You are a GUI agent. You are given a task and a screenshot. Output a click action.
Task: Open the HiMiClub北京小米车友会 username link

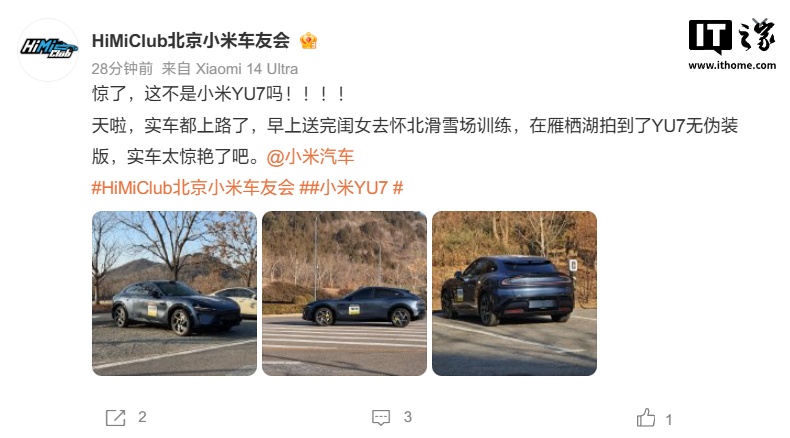click(x=190, y=41)
